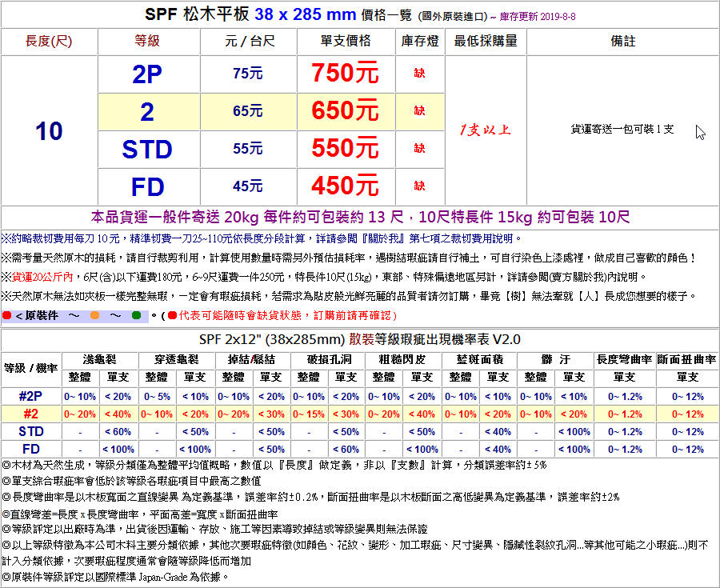Click the 550元 single-piece price

pyautogui.click(x=345, y=148)
